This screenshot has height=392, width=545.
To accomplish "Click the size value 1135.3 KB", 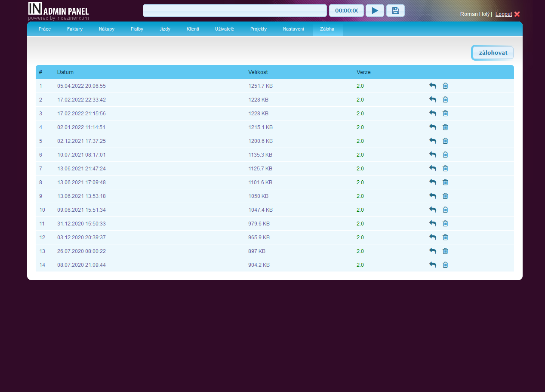I will [x=260, y=154].
